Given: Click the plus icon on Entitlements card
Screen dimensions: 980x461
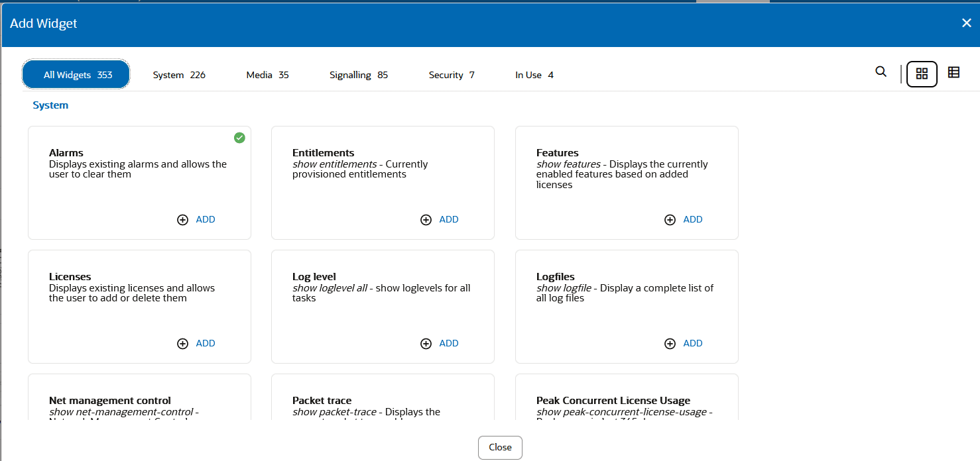Looking at the screenshot, I should coord(426,220).
